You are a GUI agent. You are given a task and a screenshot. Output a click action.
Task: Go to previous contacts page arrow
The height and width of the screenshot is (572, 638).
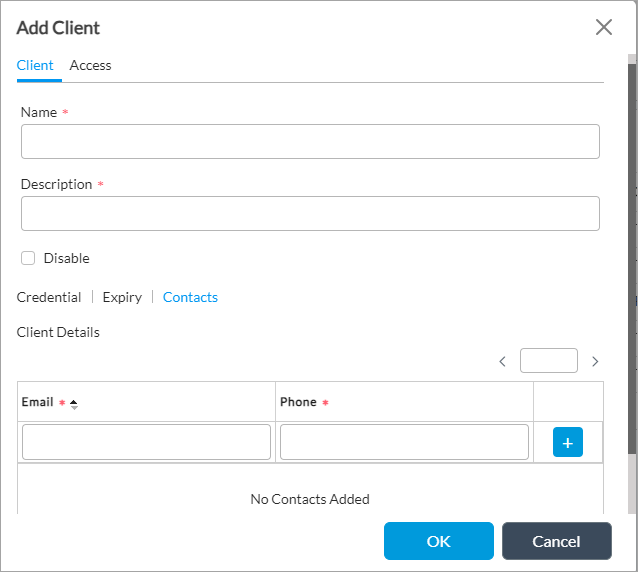pyautogui.click(x=502, y=361)
